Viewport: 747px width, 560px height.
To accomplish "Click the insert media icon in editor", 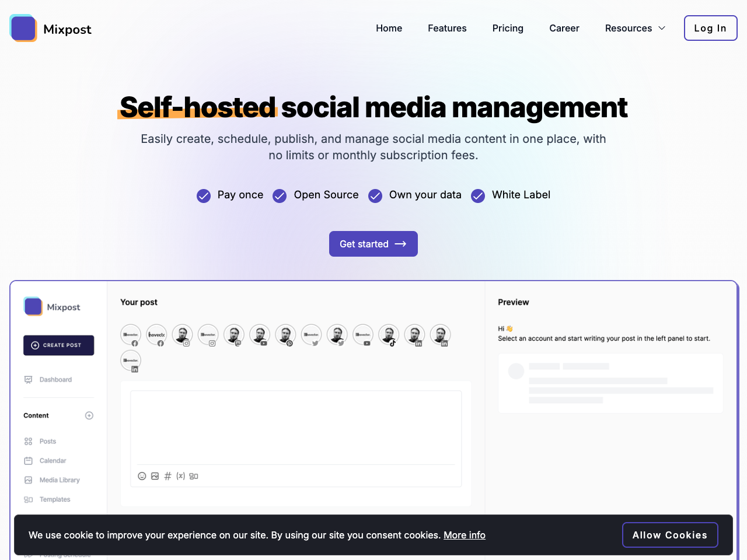I will (155, 476).
